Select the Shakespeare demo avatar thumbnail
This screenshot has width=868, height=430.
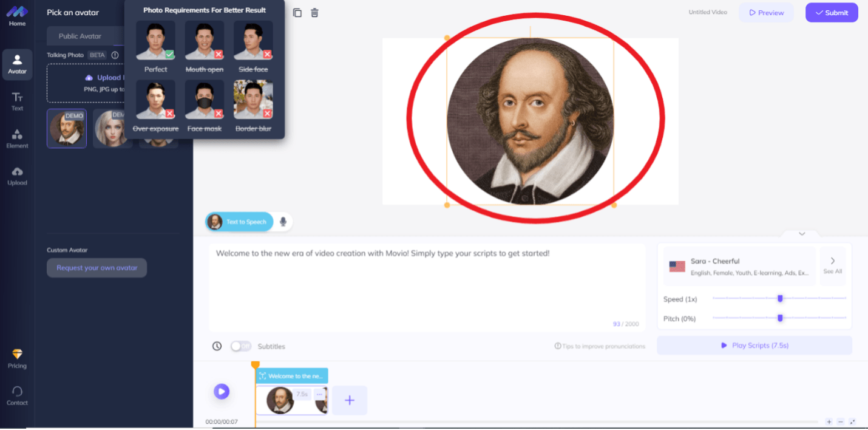click(x=67, y=129)
